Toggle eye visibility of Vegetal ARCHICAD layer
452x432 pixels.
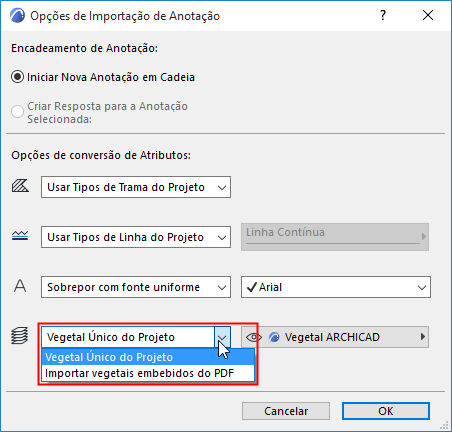point(254,337)
